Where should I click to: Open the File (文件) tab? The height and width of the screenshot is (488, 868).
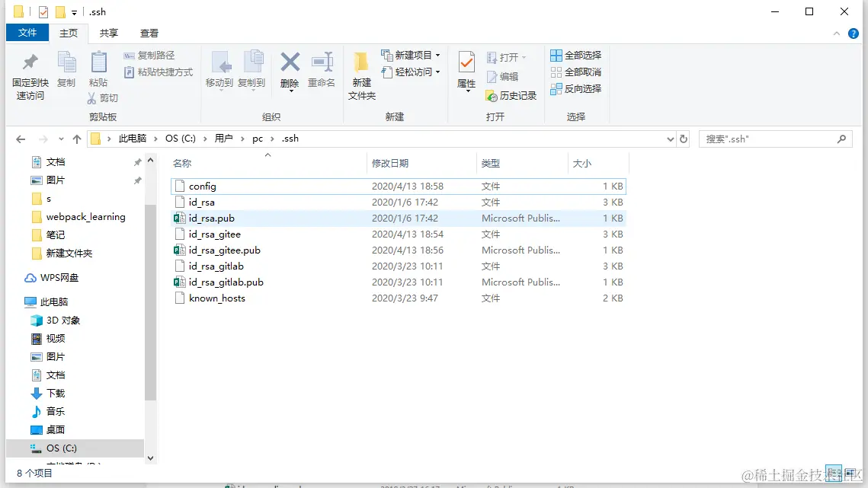pos(27,33)
